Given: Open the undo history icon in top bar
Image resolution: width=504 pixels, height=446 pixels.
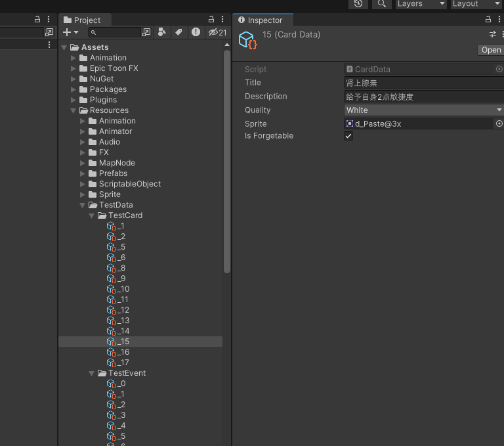Looking at the screenshot, I should [x=358, y=4].
